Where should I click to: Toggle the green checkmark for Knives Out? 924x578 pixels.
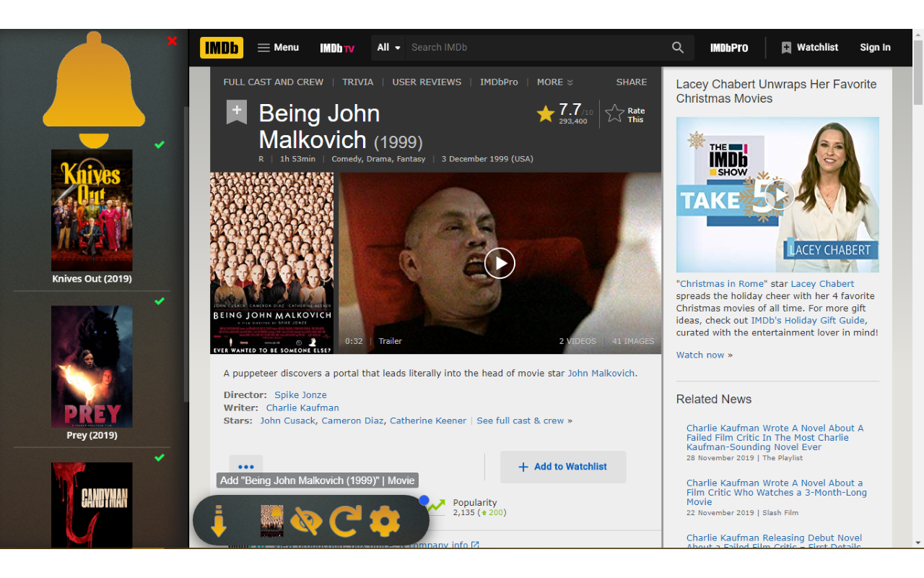pos(160,144)
